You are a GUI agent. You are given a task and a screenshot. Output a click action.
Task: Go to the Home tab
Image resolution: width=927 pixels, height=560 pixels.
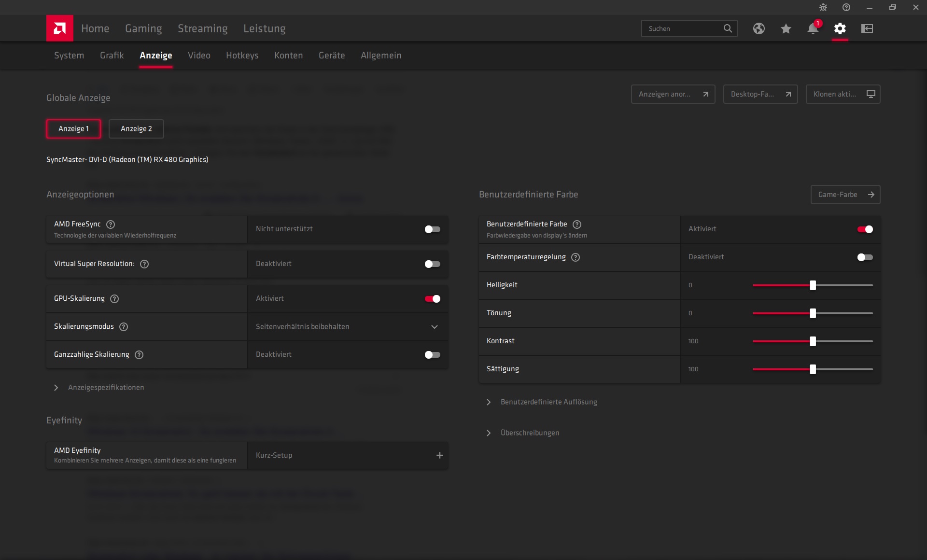tap(95, 28)
